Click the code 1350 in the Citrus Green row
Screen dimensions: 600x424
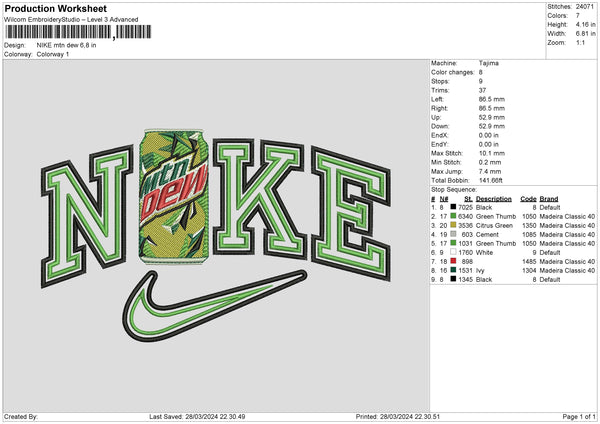click(x=530, y=225)
